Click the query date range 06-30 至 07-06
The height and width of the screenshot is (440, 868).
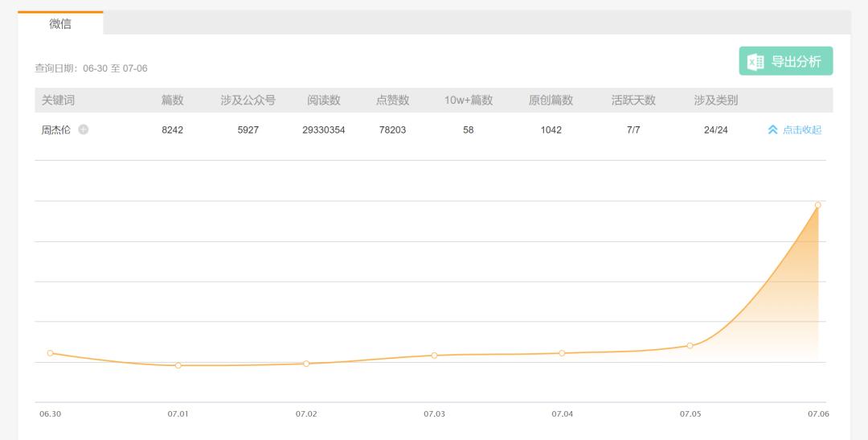tap(115, 68)
